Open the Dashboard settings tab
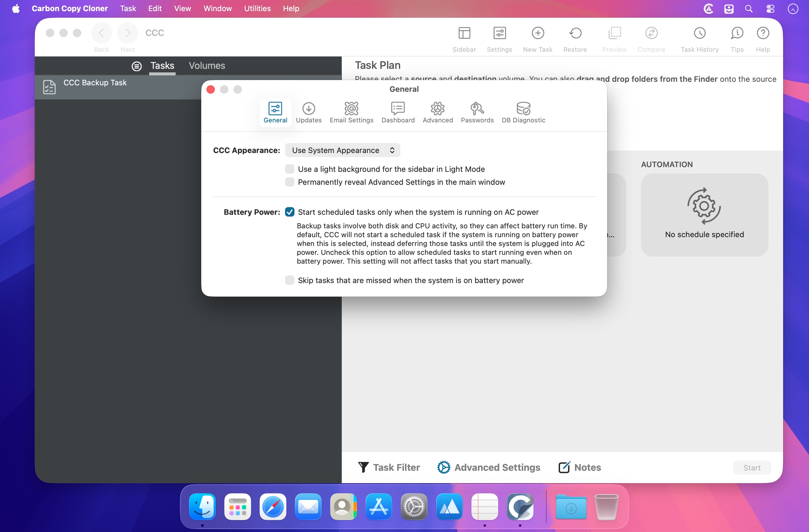The height and width of the screenshot is (532, 809). 398,113
